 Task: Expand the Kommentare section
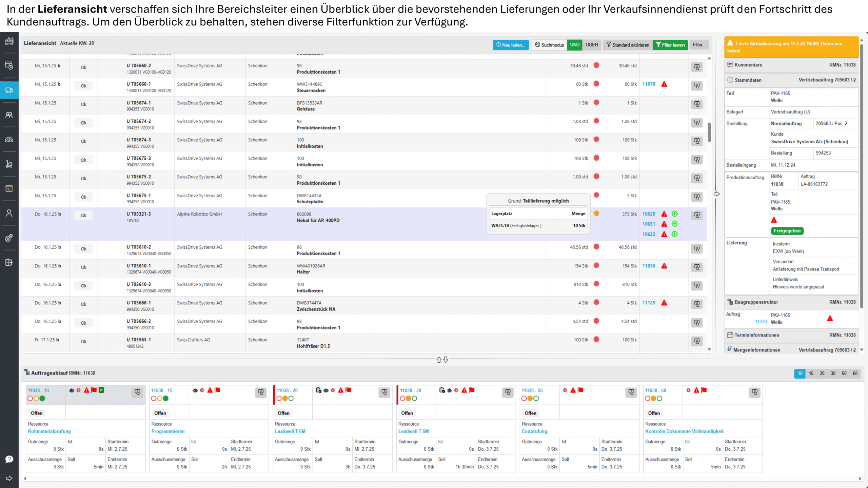(x=748, y=65)
